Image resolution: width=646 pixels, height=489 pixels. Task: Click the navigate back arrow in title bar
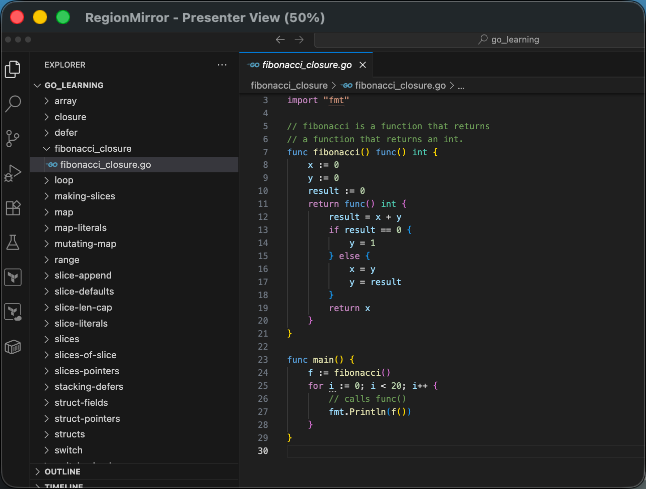point(281,39)
